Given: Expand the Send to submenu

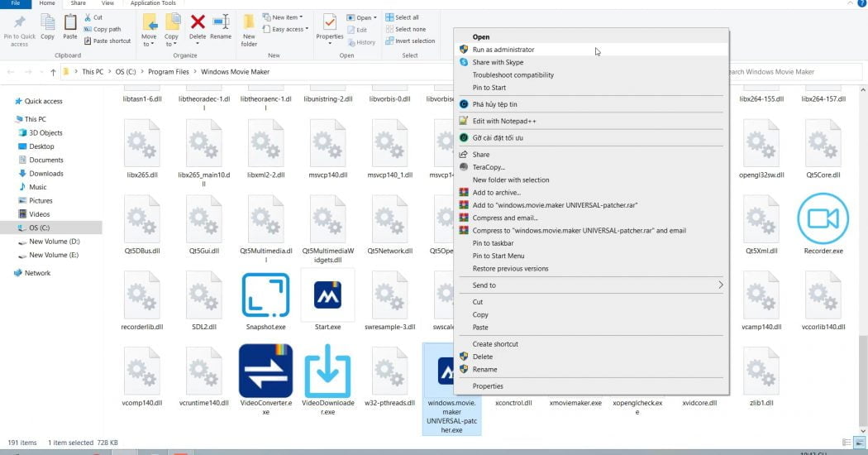Looking at the screenshot, I should coord(591,285).
